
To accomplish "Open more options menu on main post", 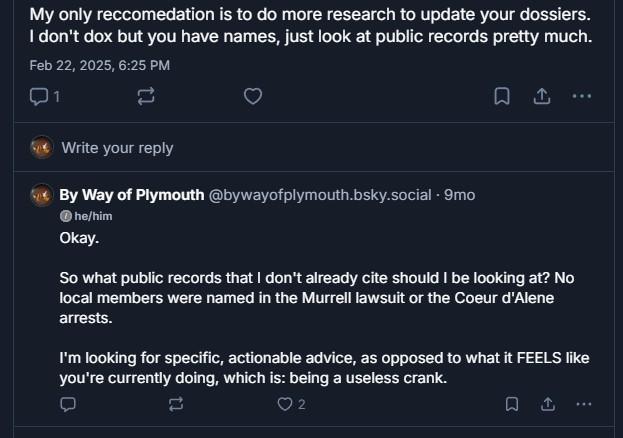I will click(582, 97).
